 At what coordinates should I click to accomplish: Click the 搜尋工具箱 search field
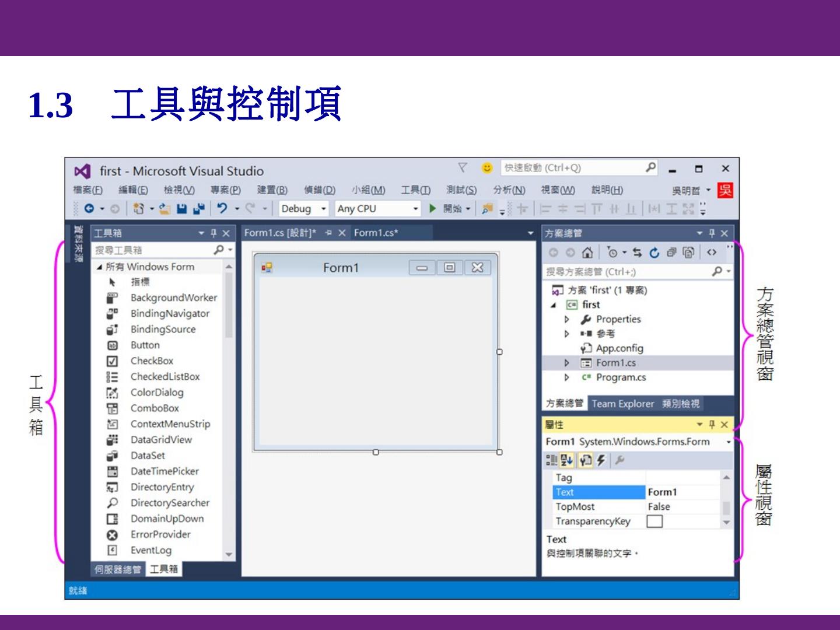click(x=163, y=250)
